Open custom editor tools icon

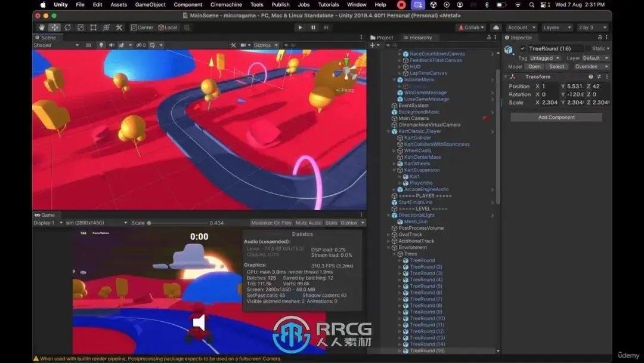coord(119,27)
